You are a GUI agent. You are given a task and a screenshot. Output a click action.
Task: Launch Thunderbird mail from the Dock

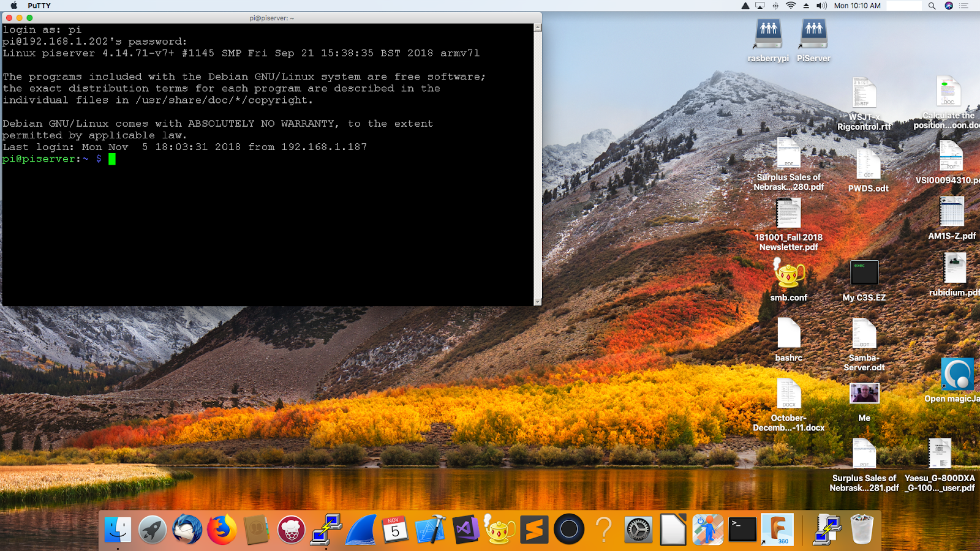point(187,530)
